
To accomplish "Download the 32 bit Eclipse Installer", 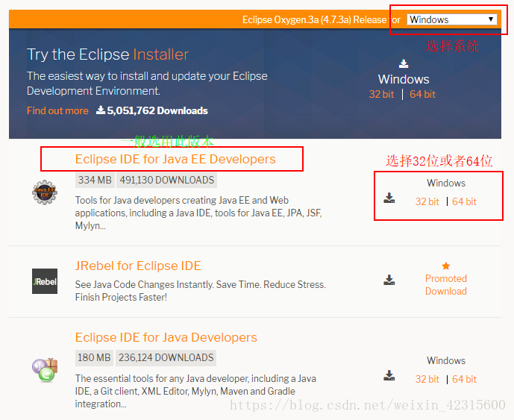I will pos(381,95).
